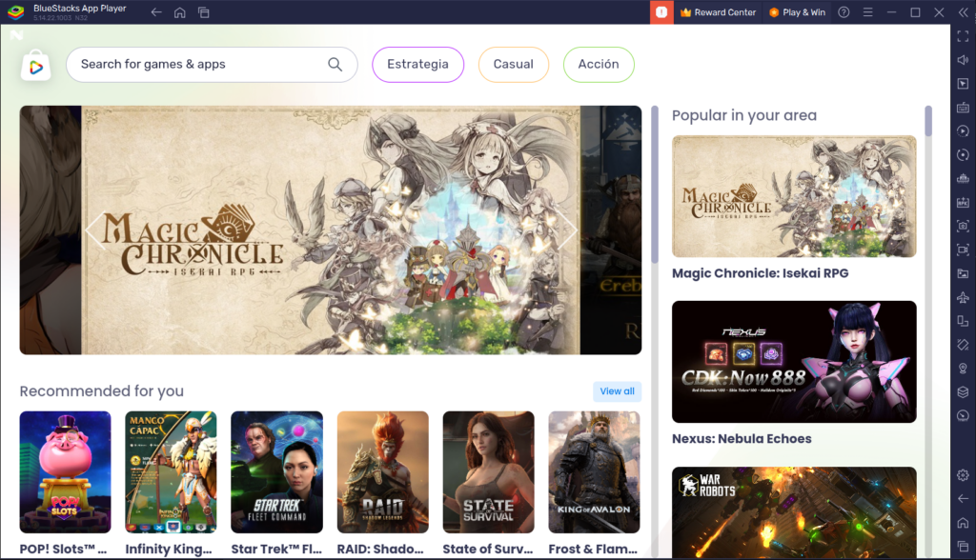Open the performance gauge icon
Viewport: 976px width, 560px height.
963,415
